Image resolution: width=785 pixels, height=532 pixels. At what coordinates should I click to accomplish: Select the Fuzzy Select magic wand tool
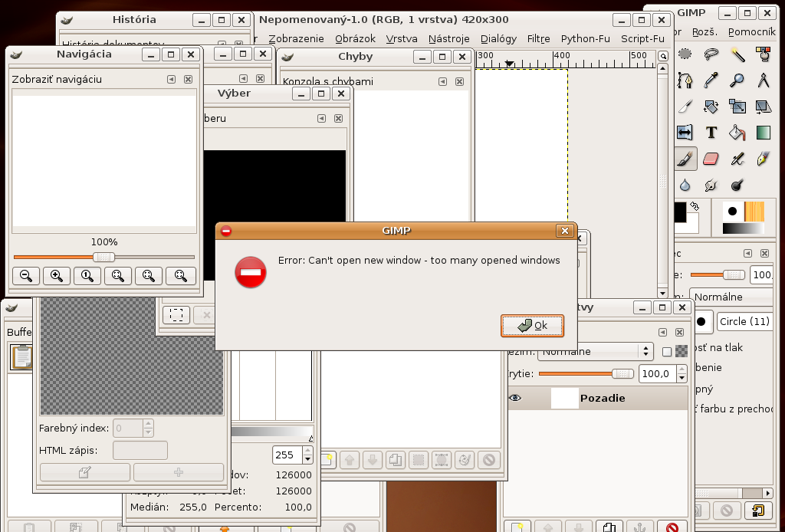[x=737, y=54]
